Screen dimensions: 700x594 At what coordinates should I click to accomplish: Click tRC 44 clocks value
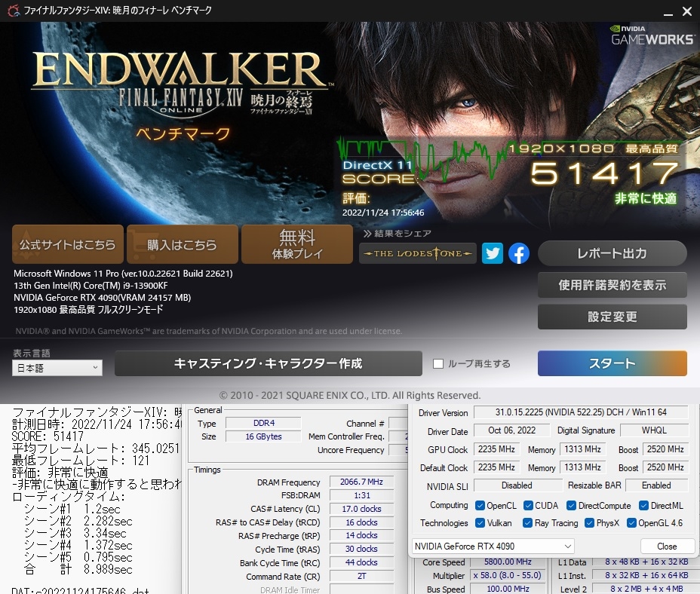pyautogui.click(x=361, y=563)
